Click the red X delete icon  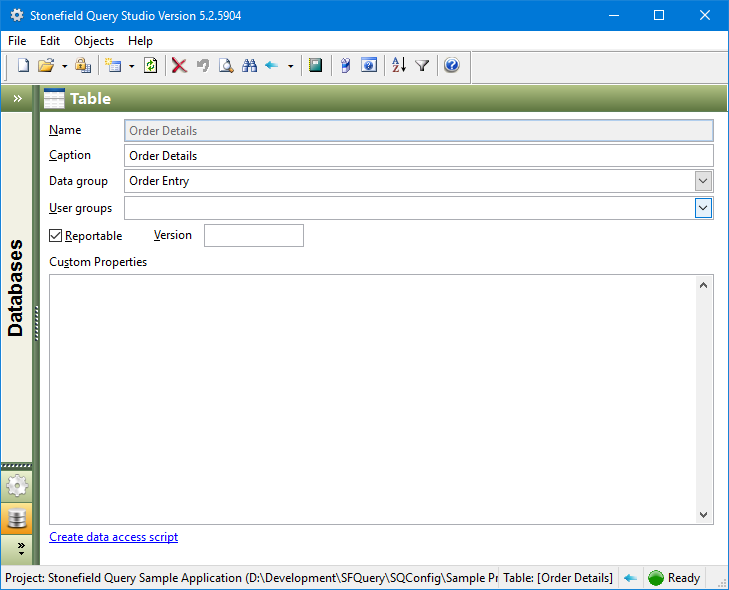(179, 66)
